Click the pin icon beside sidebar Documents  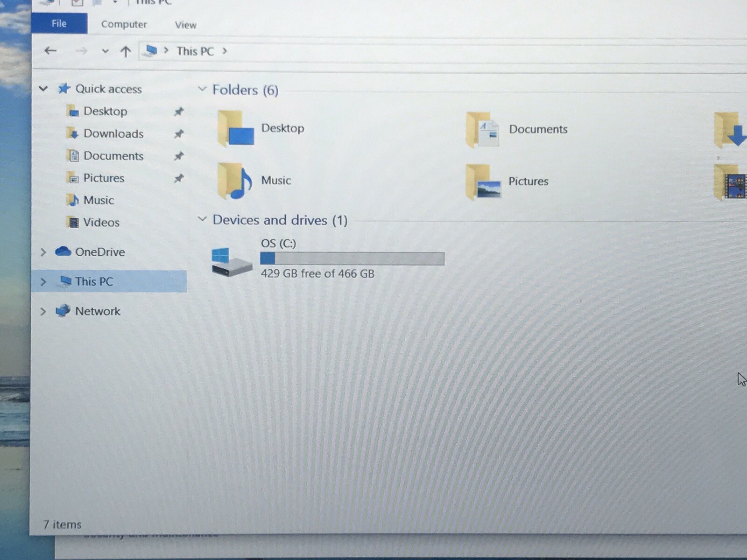click(179, 156)
